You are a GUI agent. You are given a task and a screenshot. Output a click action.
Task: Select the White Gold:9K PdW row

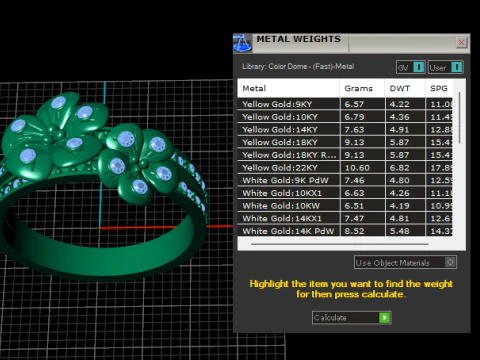pos(345,180)
